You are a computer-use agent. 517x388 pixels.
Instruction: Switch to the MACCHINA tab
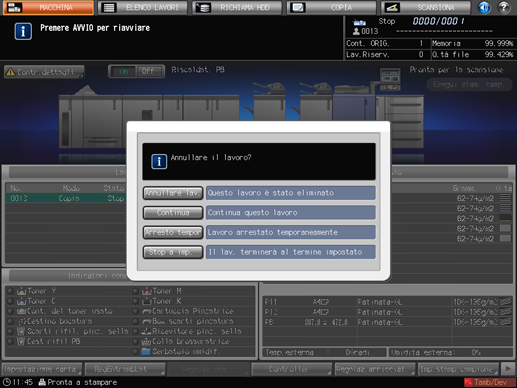click(x=48, y=7)
